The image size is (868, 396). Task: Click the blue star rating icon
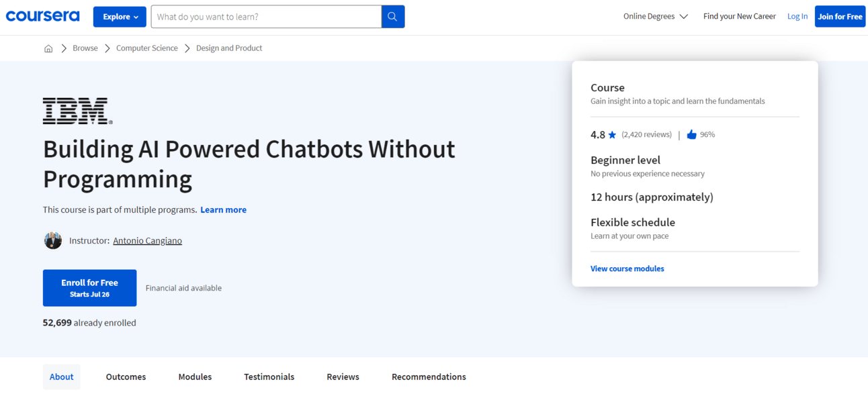click(612, 135)
